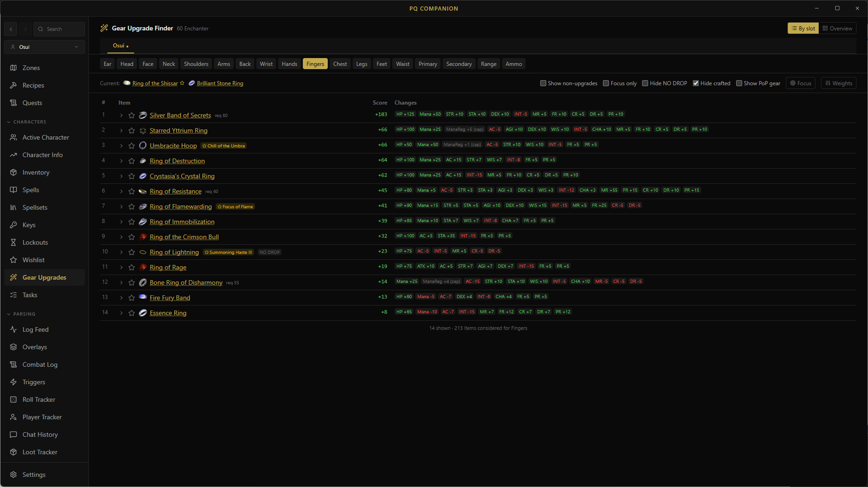Image resolution: width=868 pixels, height=487 pixels.
Task: Favorite Silver Band of Secrets with star
Action: [131, 115]
